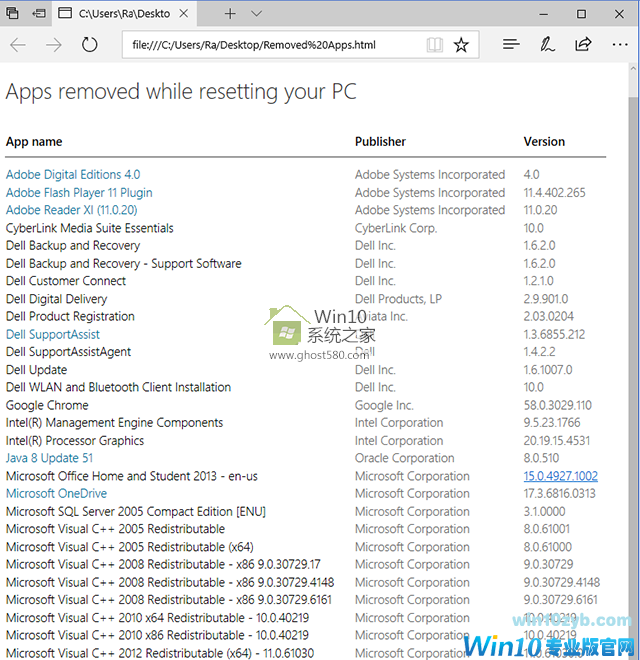Open the Adobe Digital Editions 4.0 link
This screenshot has width=640, height=660.
(x=73, y=175)
